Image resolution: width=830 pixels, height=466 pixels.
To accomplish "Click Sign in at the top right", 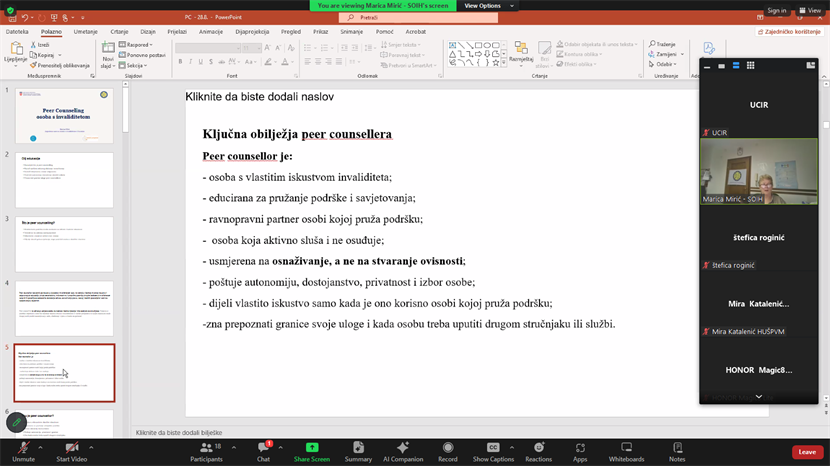I will coord(777,11).
